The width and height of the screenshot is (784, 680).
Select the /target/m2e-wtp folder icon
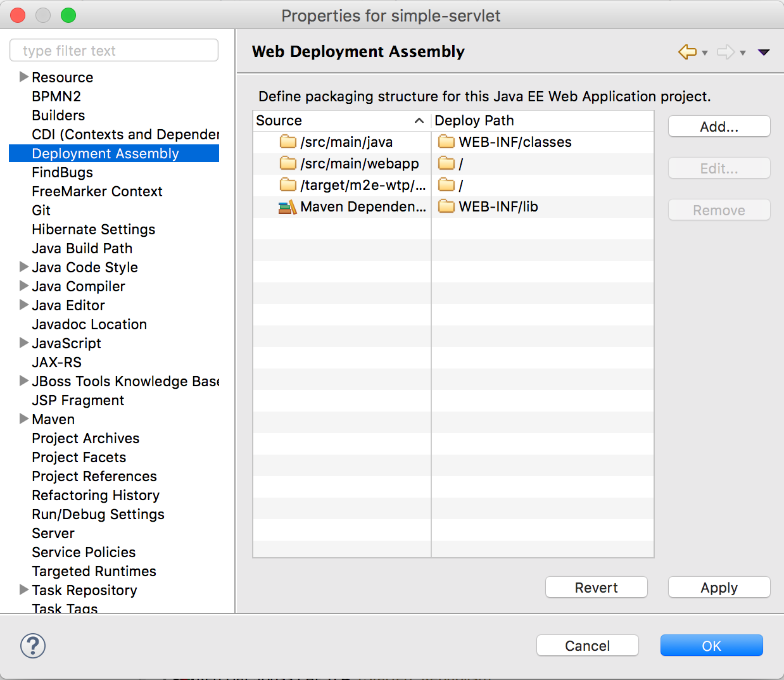tap(288, 184)
